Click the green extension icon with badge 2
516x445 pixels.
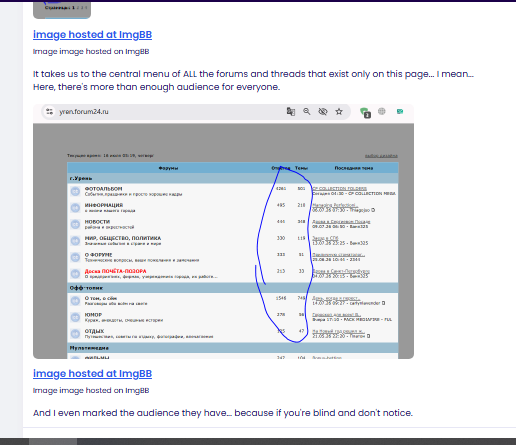(x=365, y=112)
